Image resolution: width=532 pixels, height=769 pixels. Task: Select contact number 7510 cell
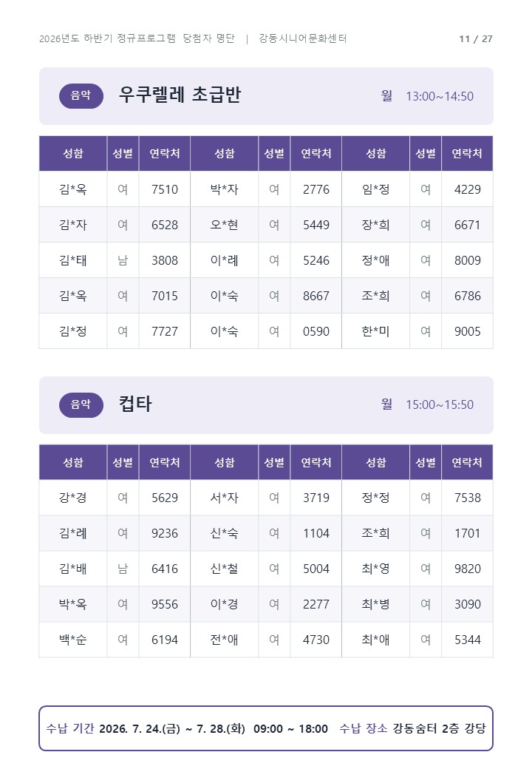pyautogui.click(x=165, y=189)
